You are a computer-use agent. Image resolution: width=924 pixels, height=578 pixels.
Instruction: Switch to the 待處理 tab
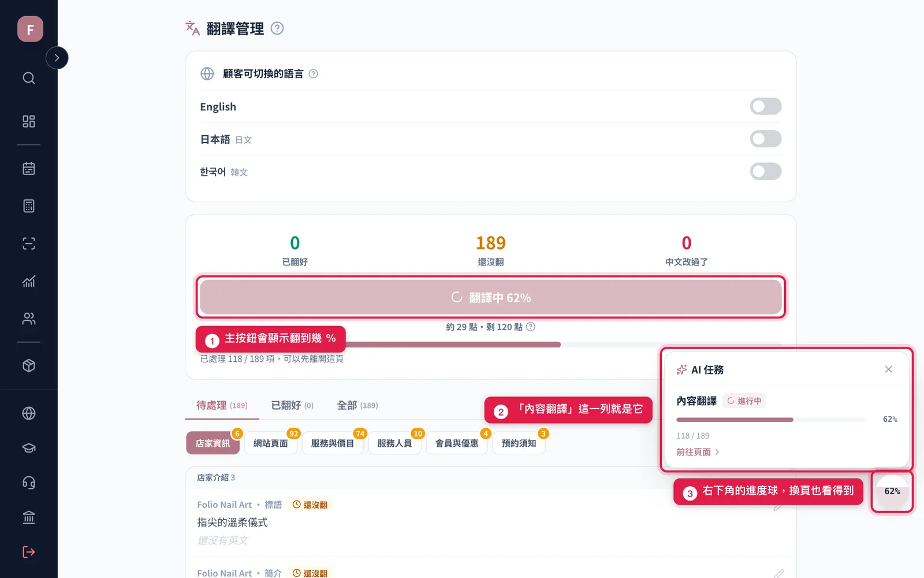[222, 406]
